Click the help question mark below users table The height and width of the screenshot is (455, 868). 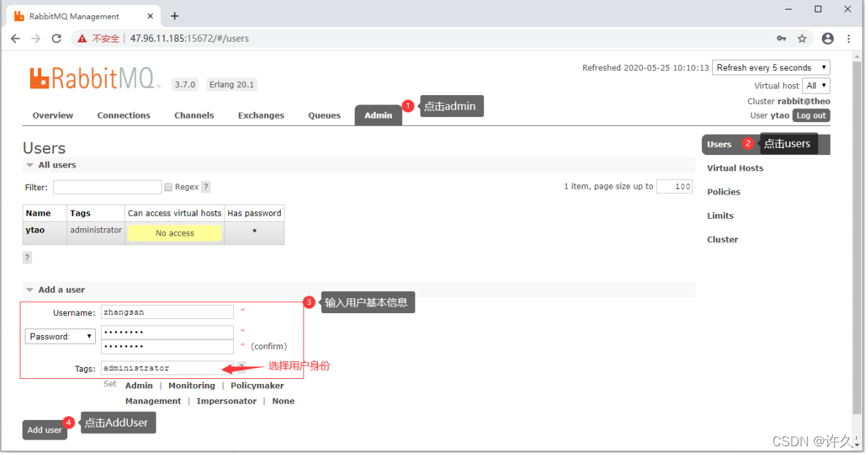point(27,258)
